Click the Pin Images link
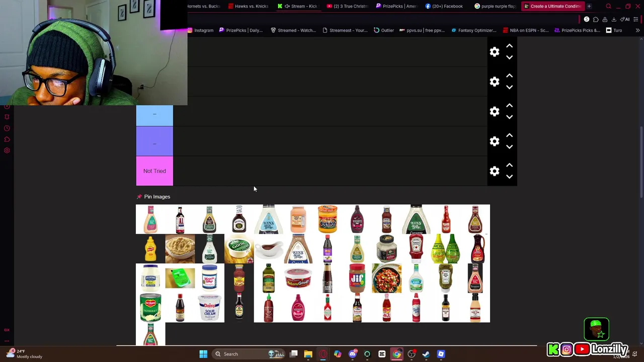The image size is (644, 362). click(157, 197)
